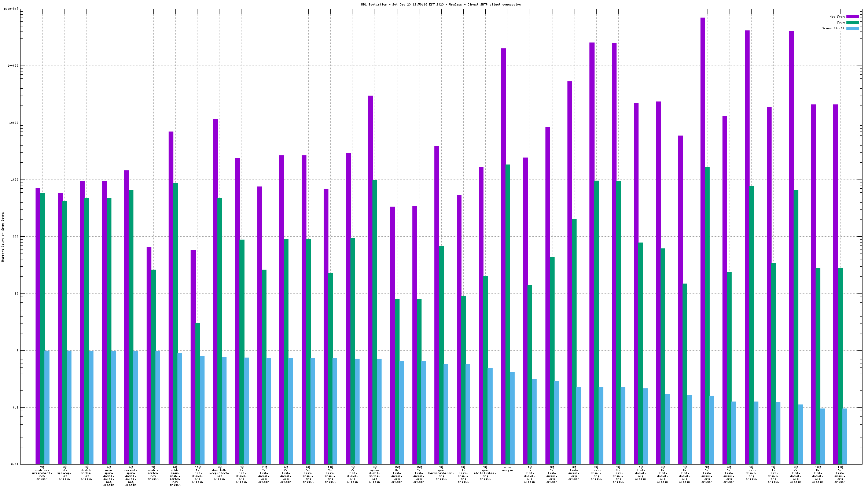Click the 100000 y-axis tick label
This screenshot has height=488, width=868.
point(13,66)
